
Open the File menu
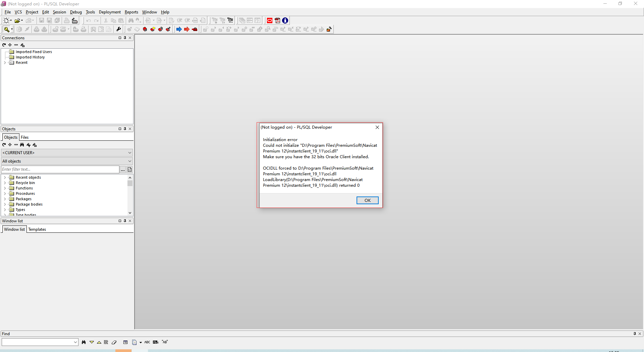8,12
